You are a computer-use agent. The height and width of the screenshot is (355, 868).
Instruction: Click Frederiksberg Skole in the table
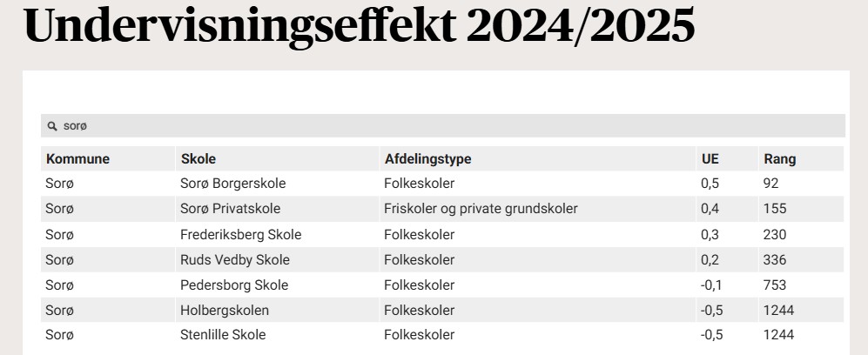(x=240, y=234)
